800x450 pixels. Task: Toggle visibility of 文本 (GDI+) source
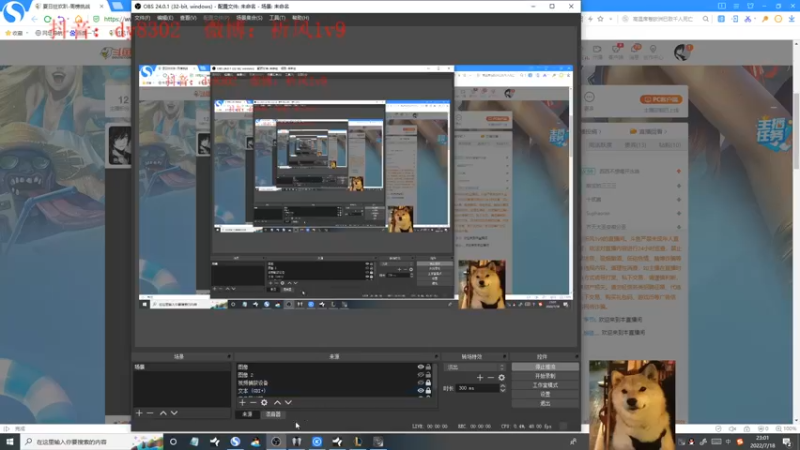pyautogui.click(x=421, y=391)
